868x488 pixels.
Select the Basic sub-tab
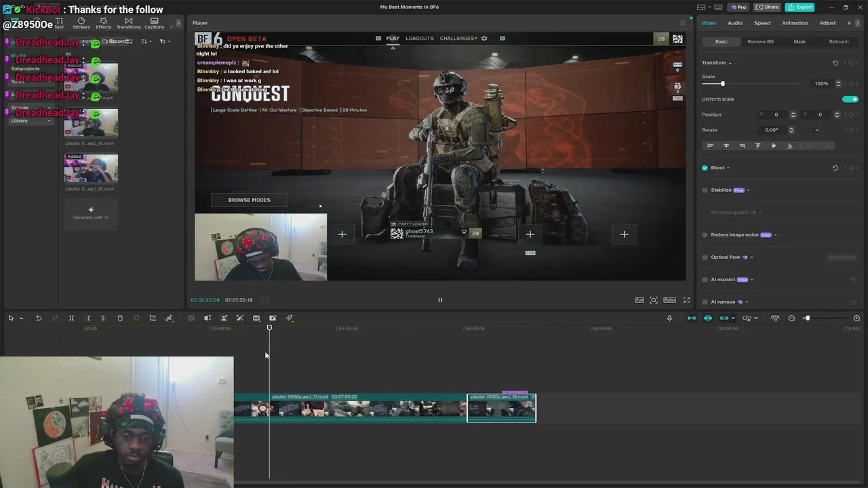(722, 41)
